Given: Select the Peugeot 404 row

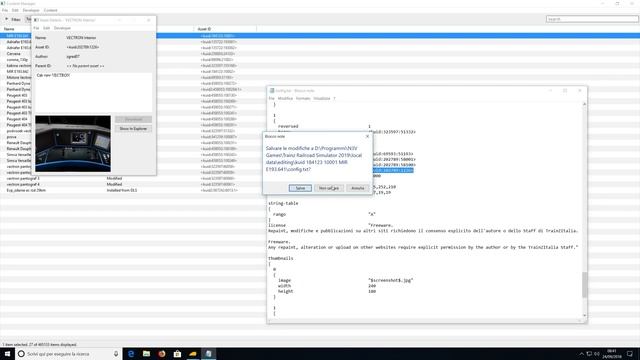Looking at the screenshot, I should tap(17, 119).
